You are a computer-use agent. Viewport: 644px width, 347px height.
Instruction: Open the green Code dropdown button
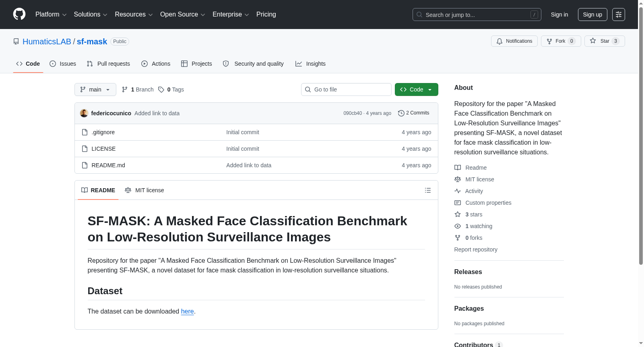pyautogui.click(x=417, y=89)
